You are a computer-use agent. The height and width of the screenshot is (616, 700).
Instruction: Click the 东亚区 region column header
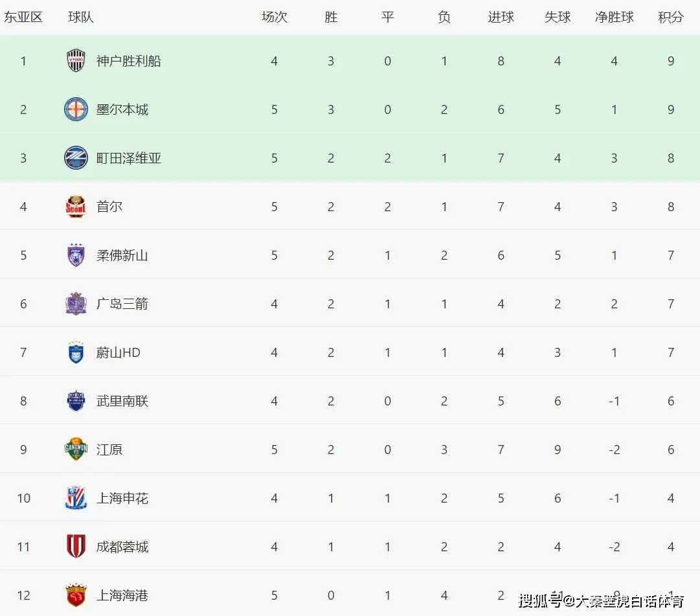pyautogui.click(x=23, y=17)
